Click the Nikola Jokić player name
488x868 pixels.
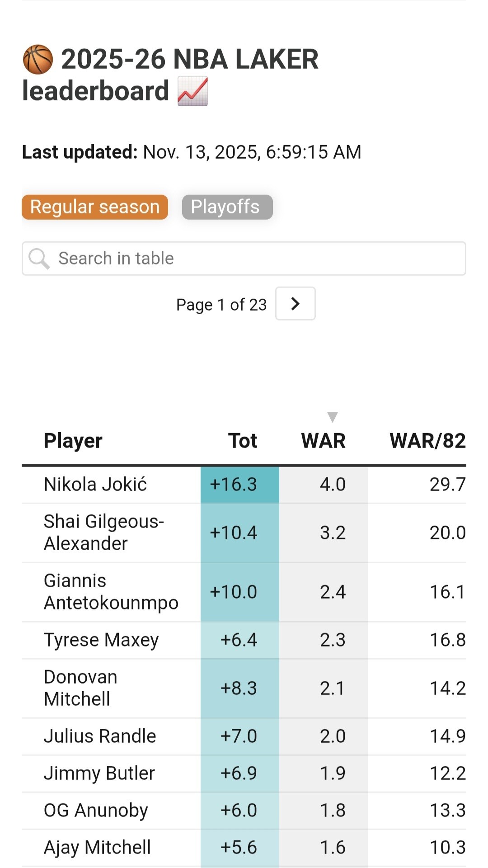pos(95,485)
